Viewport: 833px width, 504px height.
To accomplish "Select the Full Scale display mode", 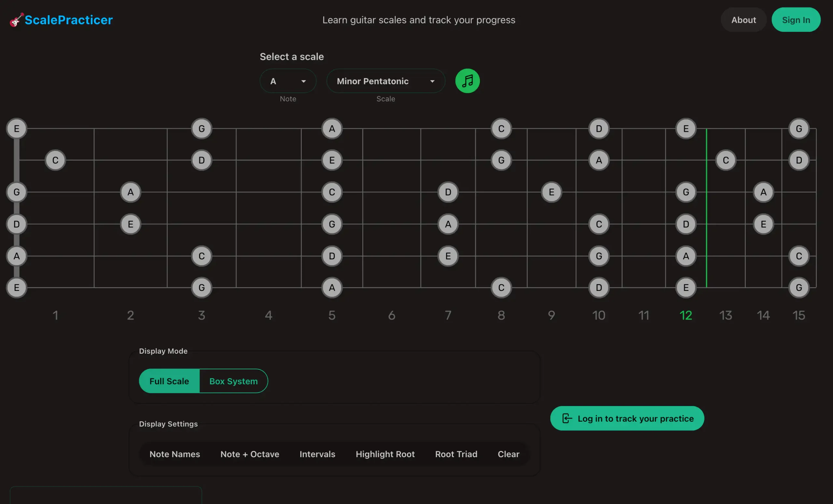I will tap(169, 381).
